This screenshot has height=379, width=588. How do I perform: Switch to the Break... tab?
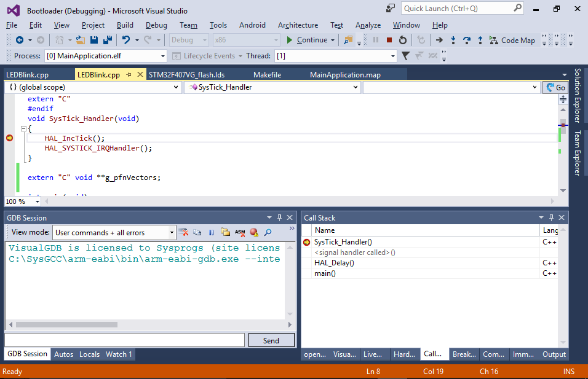point(464,354)
